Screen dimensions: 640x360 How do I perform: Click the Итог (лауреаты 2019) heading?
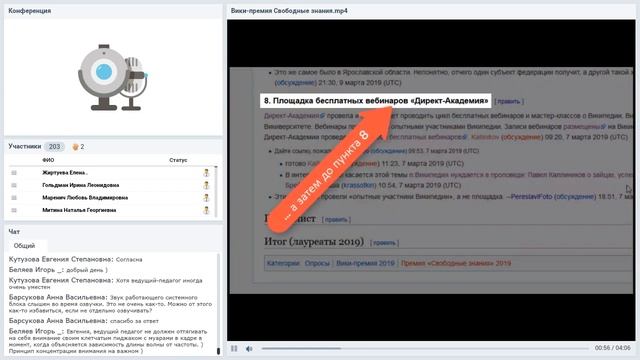point(314,242)
